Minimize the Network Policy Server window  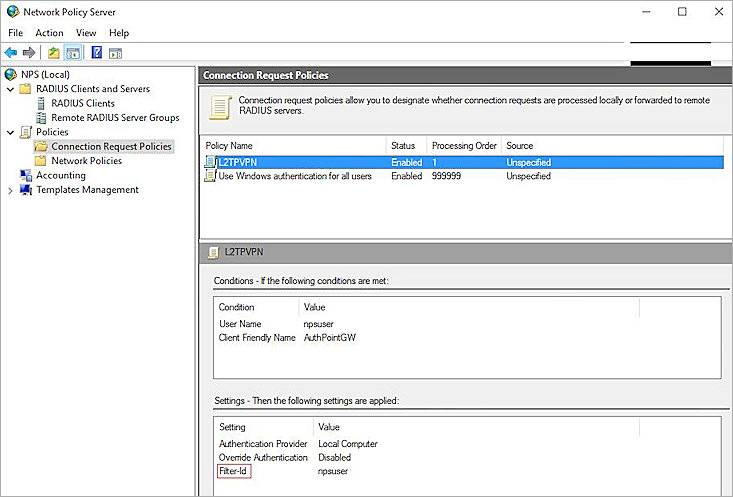[x=646, y=12]
